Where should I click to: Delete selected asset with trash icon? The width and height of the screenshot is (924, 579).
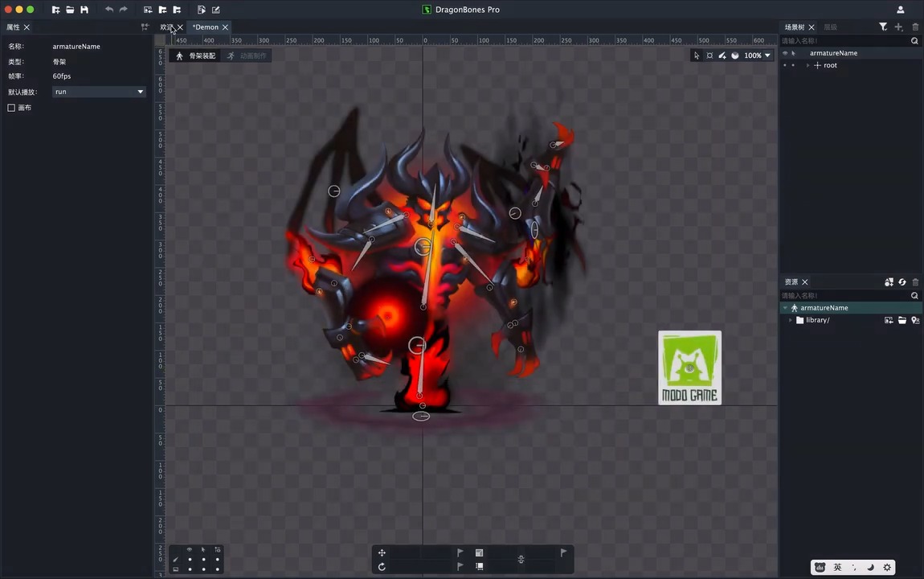click(x=915, y=281)
